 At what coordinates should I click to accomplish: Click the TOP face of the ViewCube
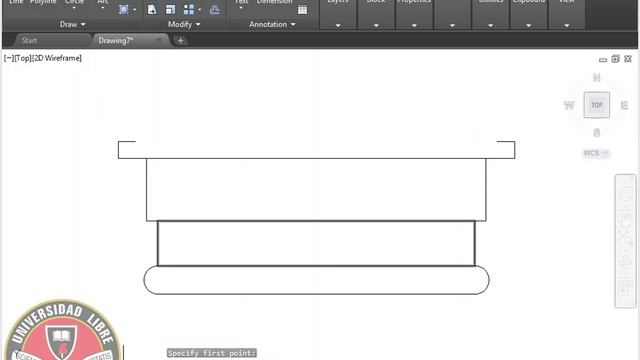tap(597, 105)
